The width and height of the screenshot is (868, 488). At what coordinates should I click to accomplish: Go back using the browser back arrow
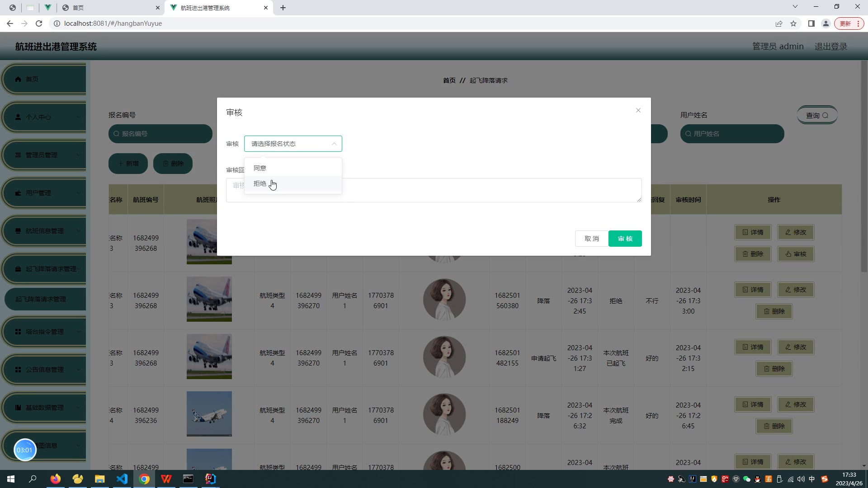[x=10, y=23]
